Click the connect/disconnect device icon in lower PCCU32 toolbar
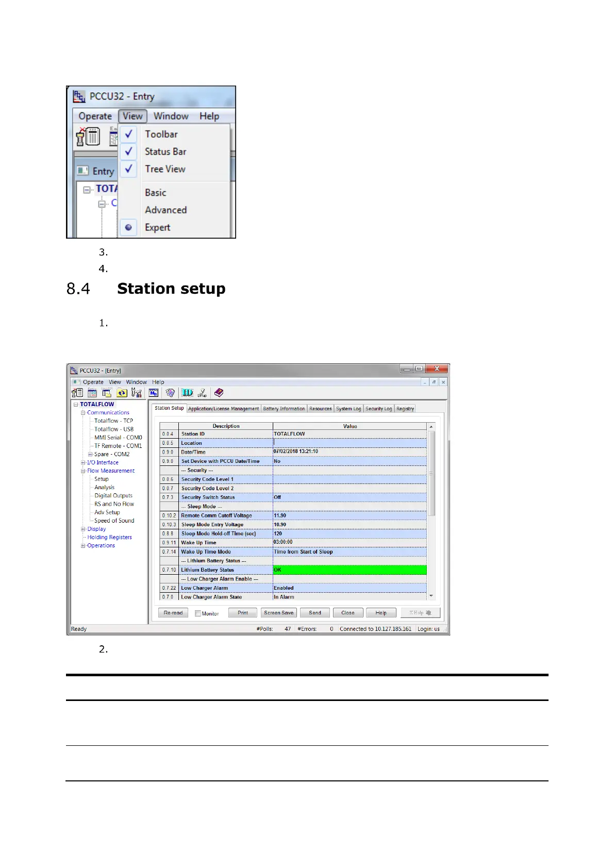This screenshot has width=614, height=868. [x=77, y=393]
